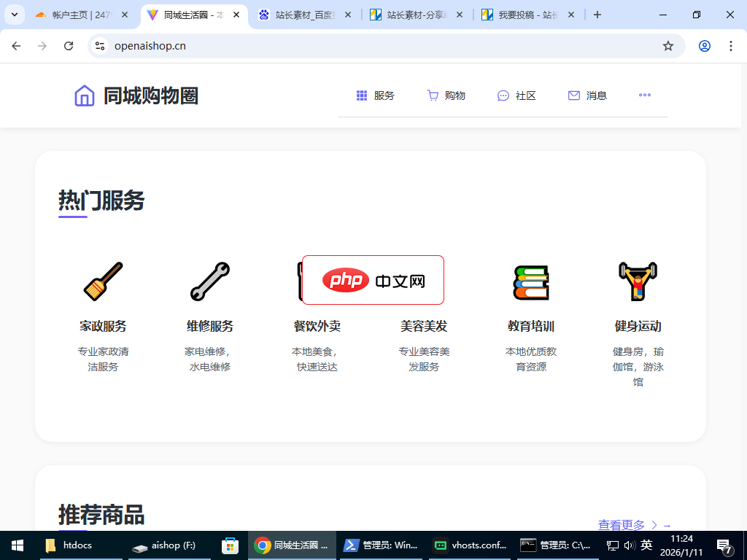Click the chat bubble icon beside 社区
Viewport: 747px width, 560px height.
[x=503, y=95]
